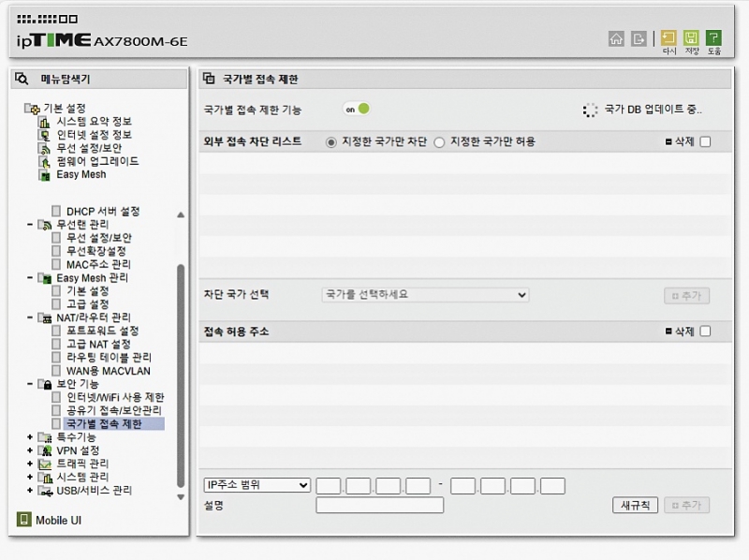Click the Mobile UI phone icon
The image size is (749, 560).
tap(24, 520)
